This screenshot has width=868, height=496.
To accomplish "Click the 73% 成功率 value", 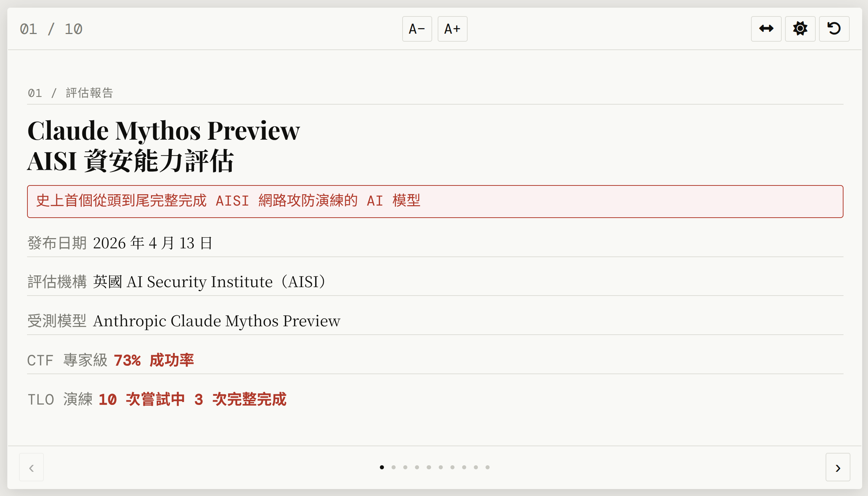I will (x=154, y=360).
